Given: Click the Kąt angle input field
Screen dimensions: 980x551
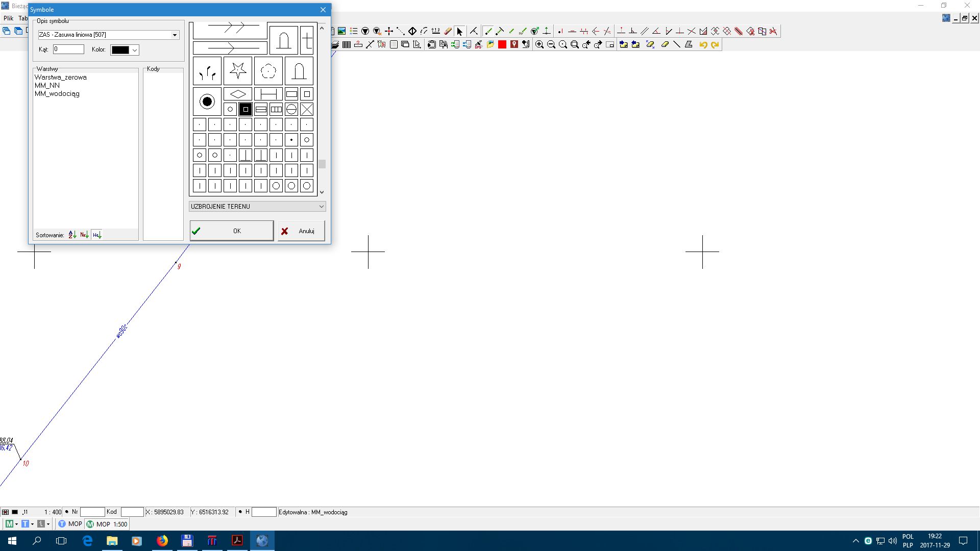Looking at the screenshot, I should pyautogui.click(x=68, y=49).
